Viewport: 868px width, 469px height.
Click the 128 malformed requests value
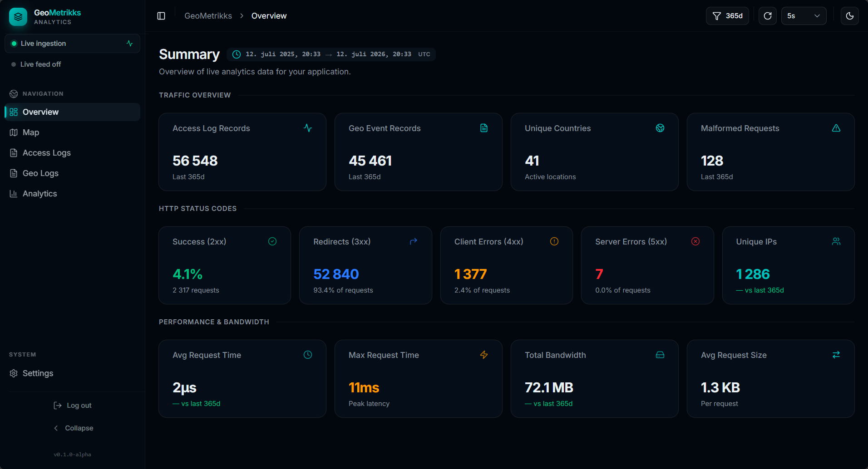(x=712, y=161)
